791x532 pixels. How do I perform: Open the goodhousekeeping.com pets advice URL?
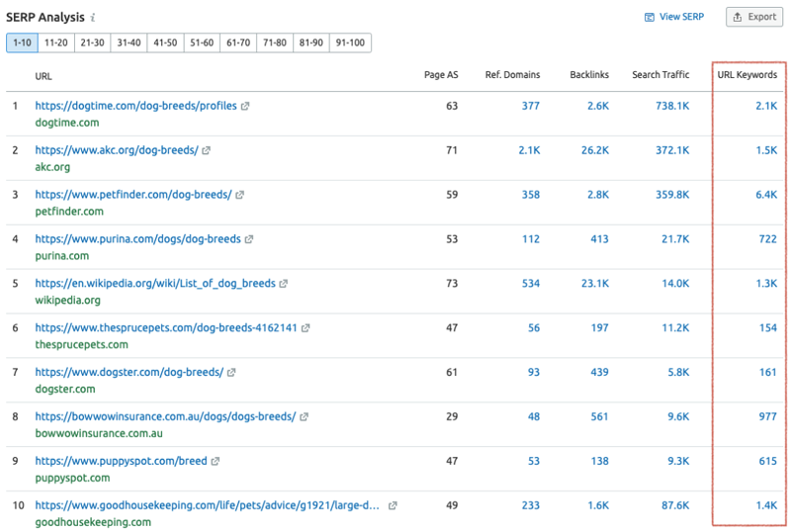point(208,505)
